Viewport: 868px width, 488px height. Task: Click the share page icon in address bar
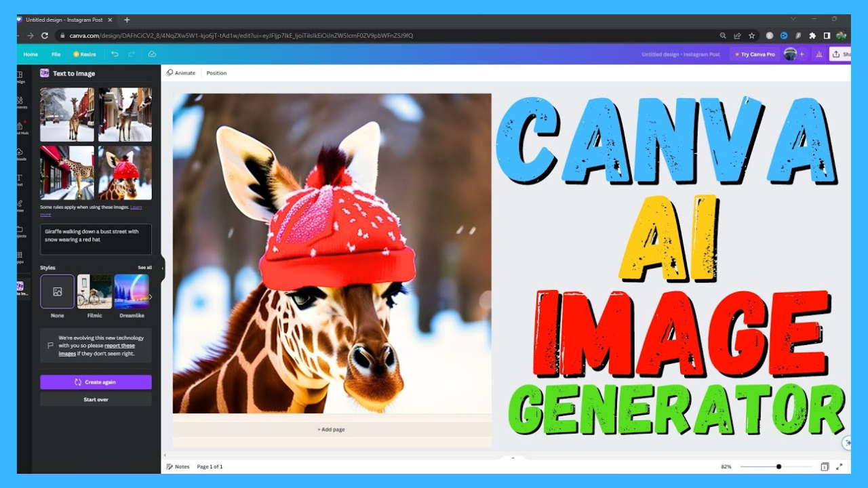click(x=737, y=35)
